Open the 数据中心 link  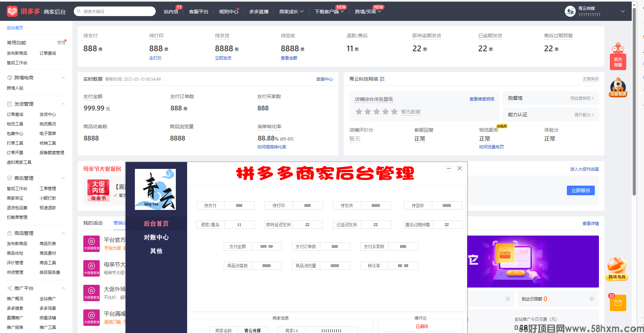[324, 79]
